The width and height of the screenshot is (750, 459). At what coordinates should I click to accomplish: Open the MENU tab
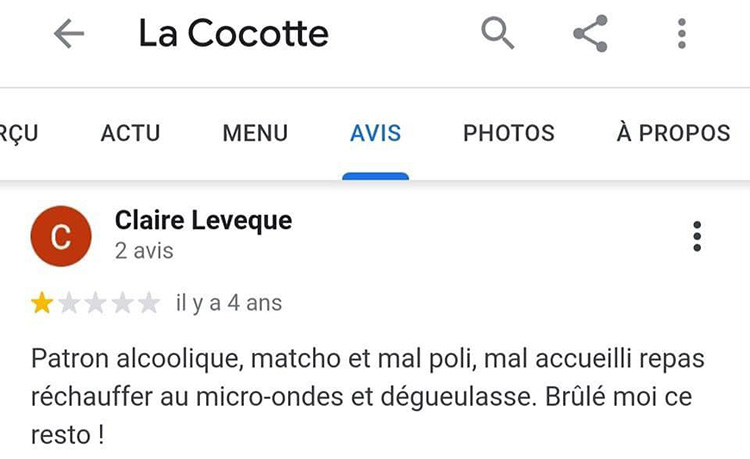(255, 133)
